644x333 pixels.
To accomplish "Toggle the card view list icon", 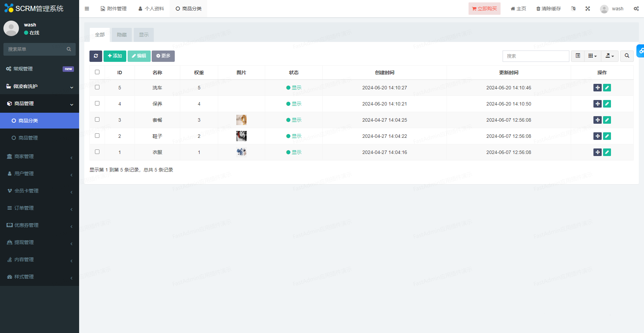I will click(578, 56).
